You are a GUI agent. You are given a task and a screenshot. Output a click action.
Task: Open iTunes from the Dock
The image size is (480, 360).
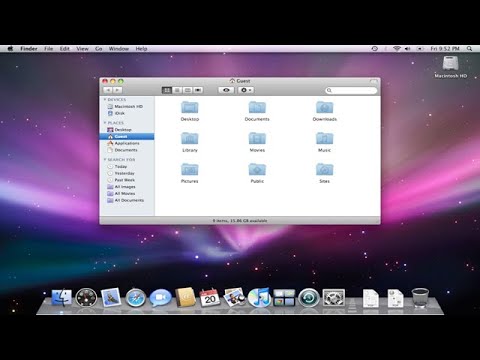(x=259, y=297)
